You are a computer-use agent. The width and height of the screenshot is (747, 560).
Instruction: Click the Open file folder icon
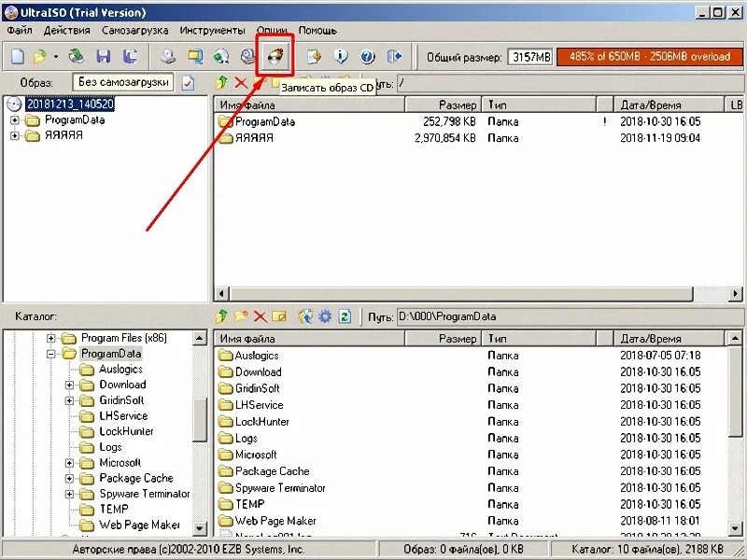[40, 56]
